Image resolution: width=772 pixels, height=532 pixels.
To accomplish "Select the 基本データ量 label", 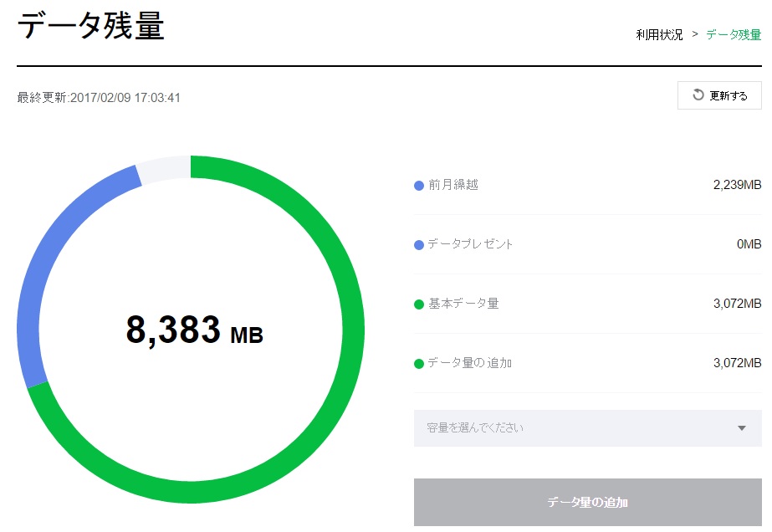I will pyautogui.click(x=463, y=304).
